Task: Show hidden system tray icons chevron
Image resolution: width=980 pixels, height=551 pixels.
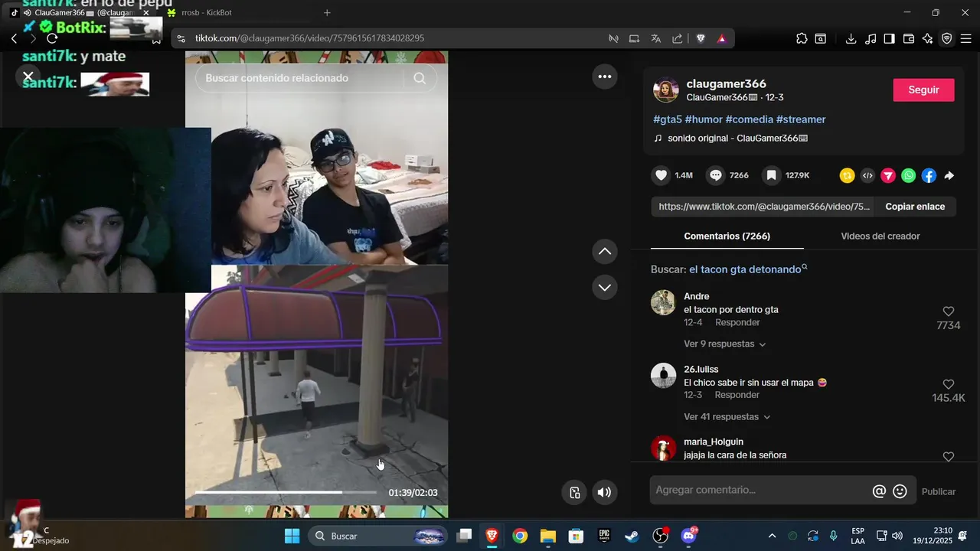Action: pyautogui.click(x=772, y=536)
